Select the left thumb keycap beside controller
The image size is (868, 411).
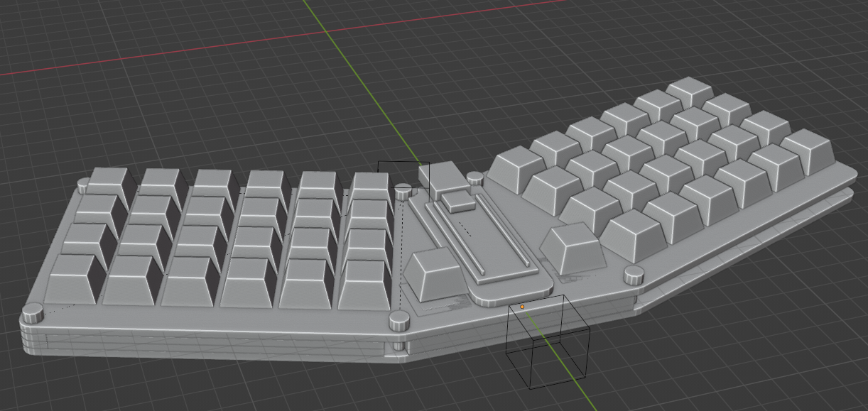click(x=435, y=273)
